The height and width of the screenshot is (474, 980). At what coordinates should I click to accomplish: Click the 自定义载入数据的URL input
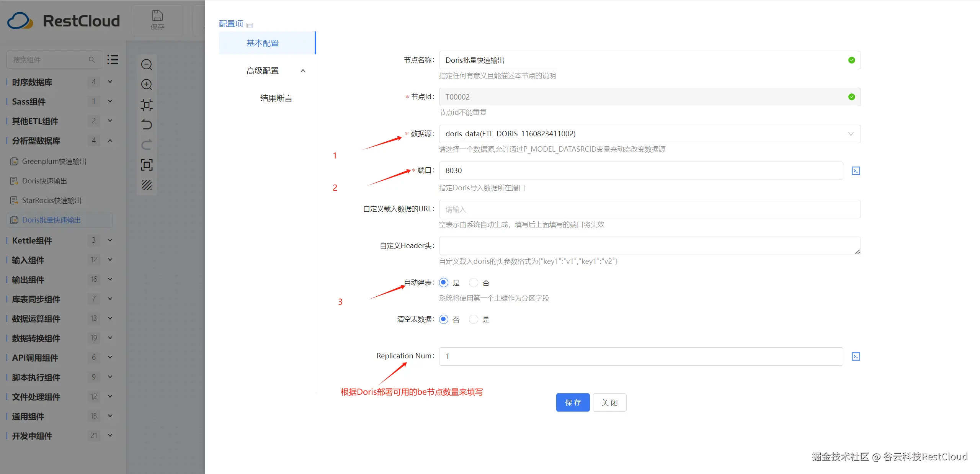[650, 209]
